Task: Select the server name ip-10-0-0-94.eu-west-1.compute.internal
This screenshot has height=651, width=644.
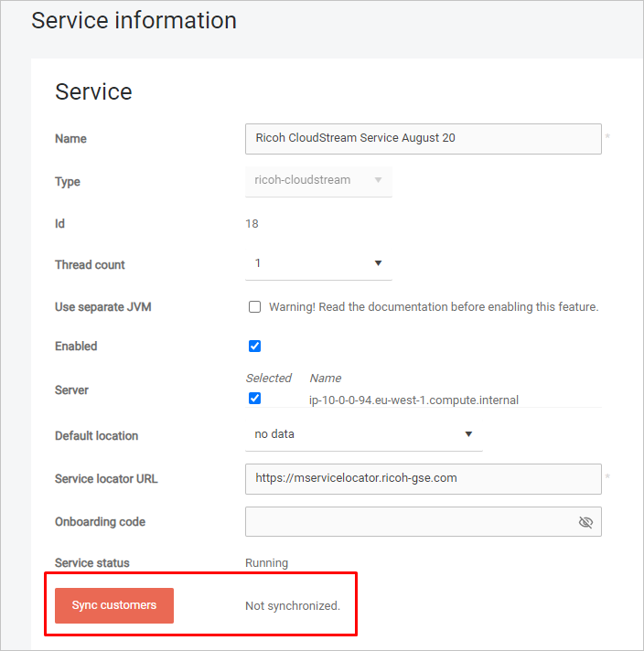Action: tap(414, 400)
